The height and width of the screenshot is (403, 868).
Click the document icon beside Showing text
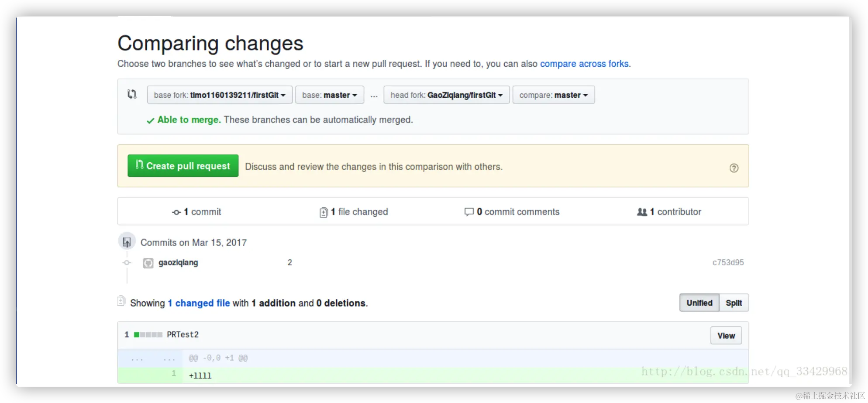pos(121,301)
